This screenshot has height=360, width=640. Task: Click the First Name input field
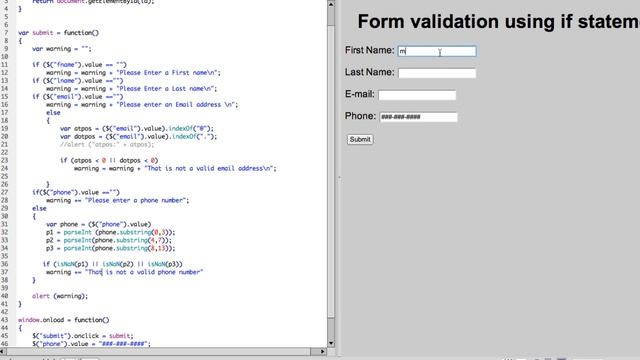pyautogui.click(x=437, y=51)
